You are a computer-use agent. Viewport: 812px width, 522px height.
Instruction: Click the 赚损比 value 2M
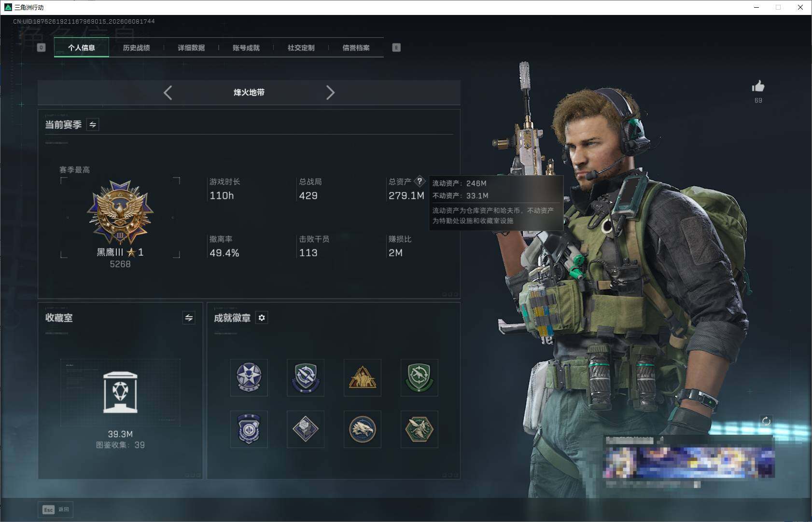[395, 253]
